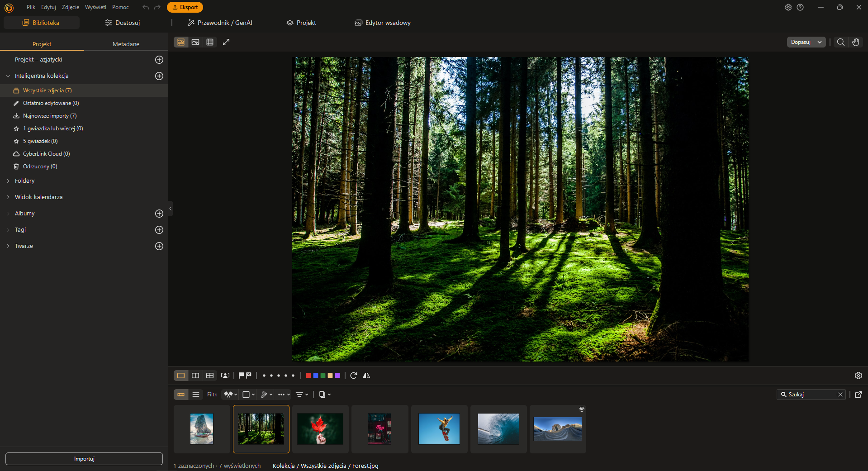Image resolution: width=868 pixels, height=471 pixels.
Task: Expand the Twarze section
Action: (8, 246)
